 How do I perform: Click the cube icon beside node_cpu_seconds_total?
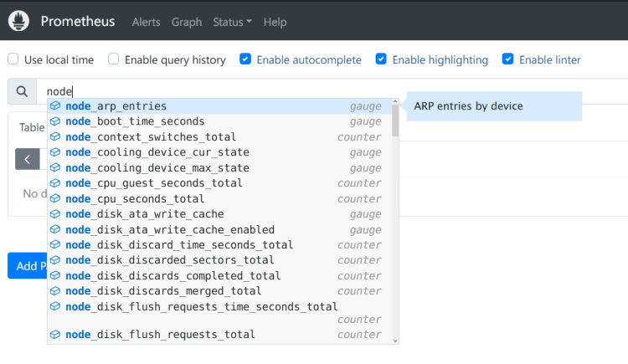55,198
